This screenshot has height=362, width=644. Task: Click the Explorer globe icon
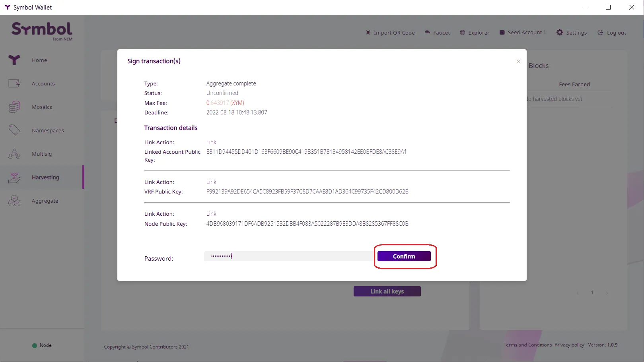click(462, 33)
